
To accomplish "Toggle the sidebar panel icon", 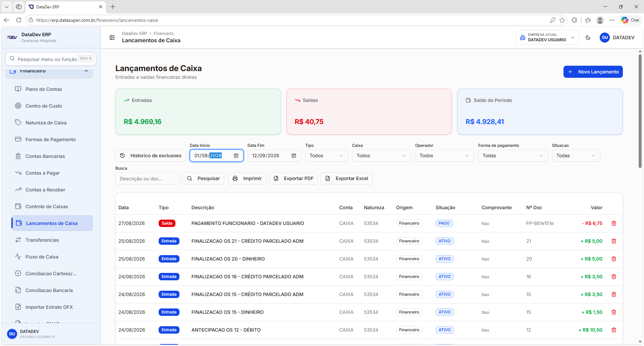I will pyautogui.click(x=112, y=38).
